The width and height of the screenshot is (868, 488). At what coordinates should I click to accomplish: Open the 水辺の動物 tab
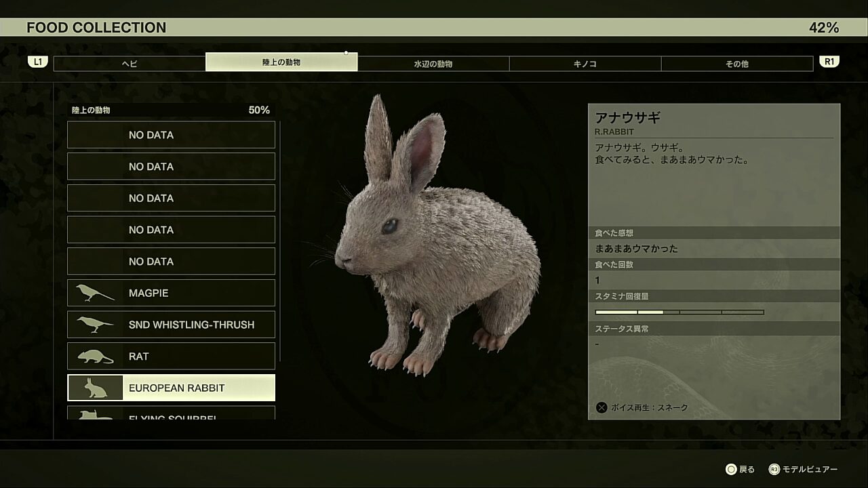433,64
